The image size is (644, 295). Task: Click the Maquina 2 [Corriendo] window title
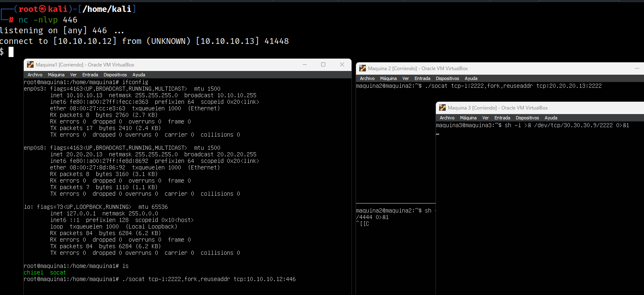(418, 69)
